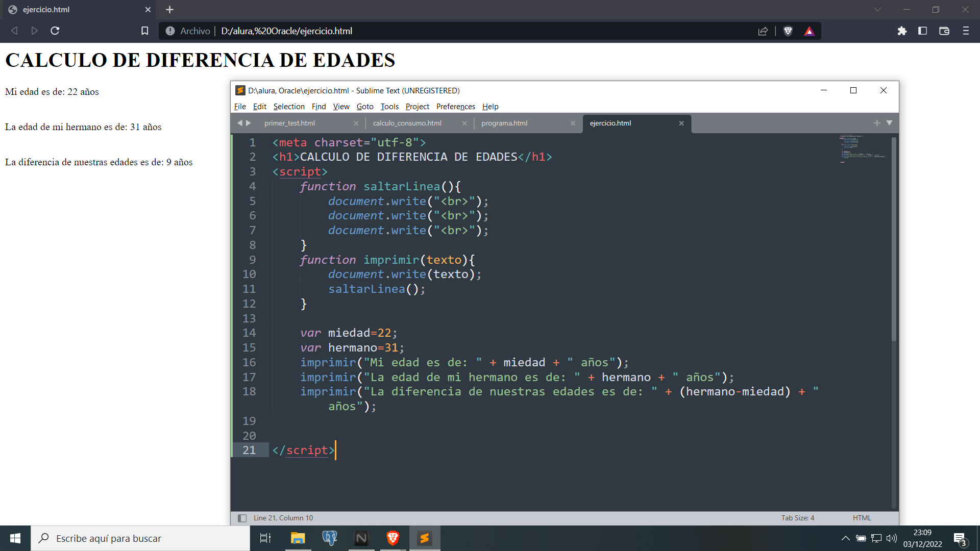Open the tab list dropdown triangle

[889, 123]
